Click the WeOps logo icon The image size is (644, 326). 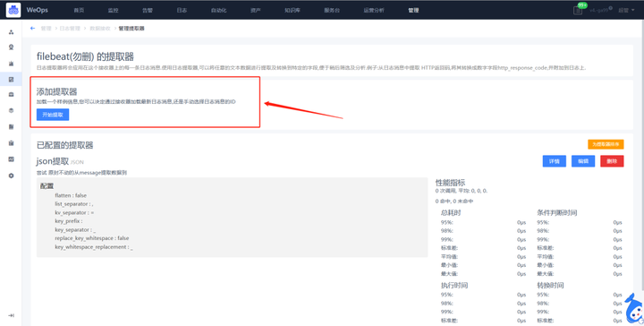tap(13, 10)
